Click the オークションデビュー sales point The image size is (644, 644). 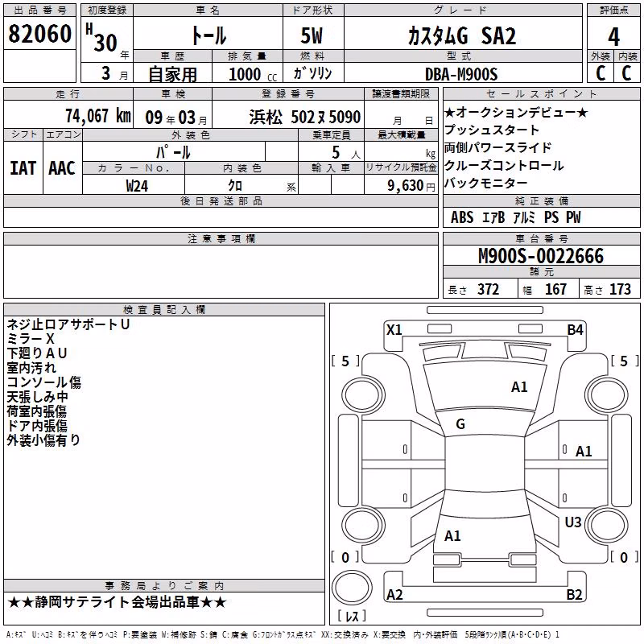[516, 112]
